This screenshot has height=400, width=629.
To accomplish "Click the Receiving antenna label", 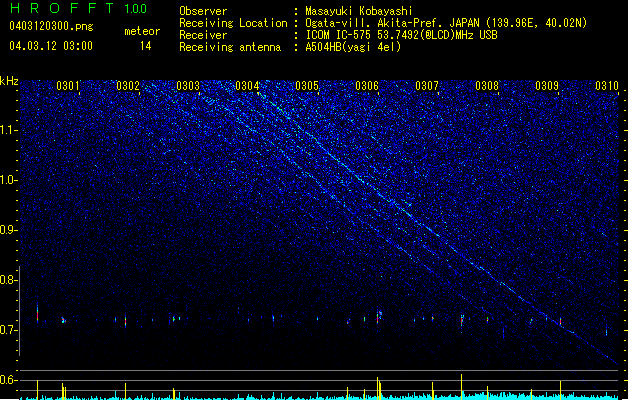I will 230,47.
